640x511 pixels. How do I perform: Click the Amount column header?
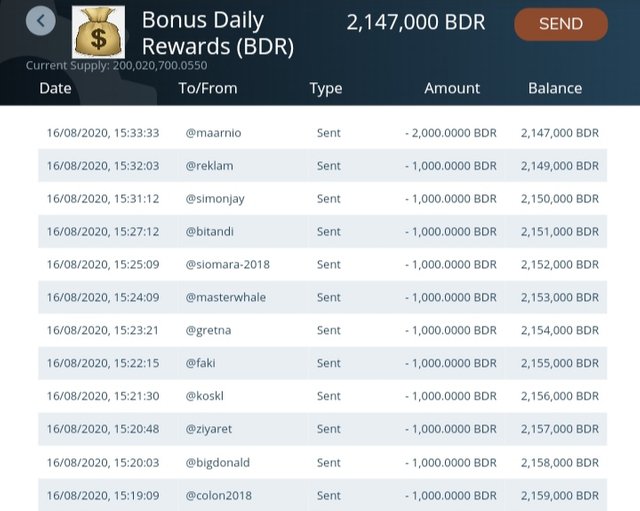point(452,88)
